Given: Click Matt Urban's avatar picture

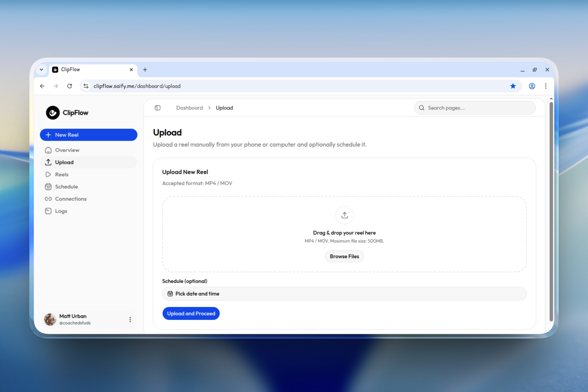Looking at the screenshot, I should click(x=50, y=319).
